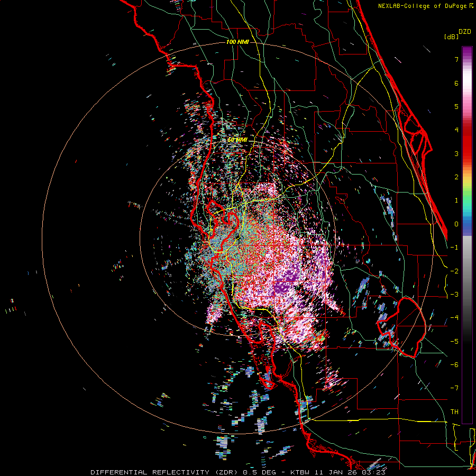Click the legend value 7
The width and height of the screenshot is (476, 476).
coord(456,59)
